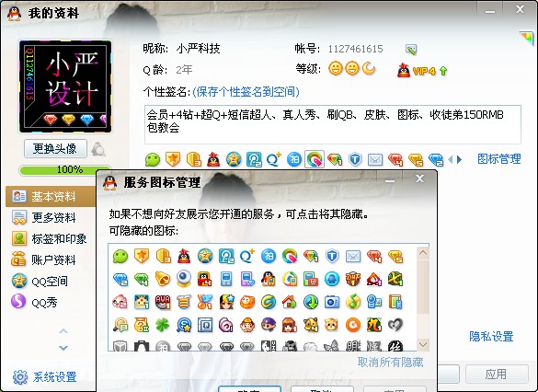The height and width of the screenshot is (392, 538).
Task: Click the edit icon beside the account number
Action: [411, 50]
